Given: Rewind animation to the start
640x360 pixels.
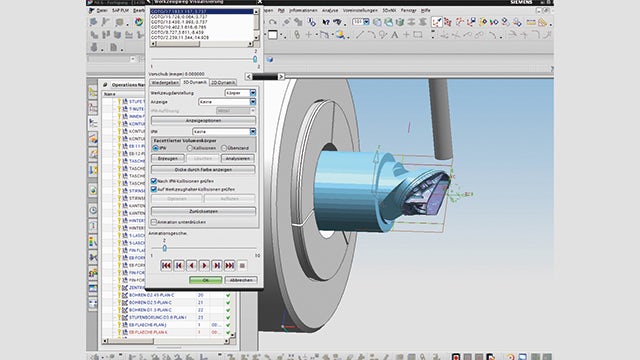Looking at the screenshot, I should tap(166, 266).
